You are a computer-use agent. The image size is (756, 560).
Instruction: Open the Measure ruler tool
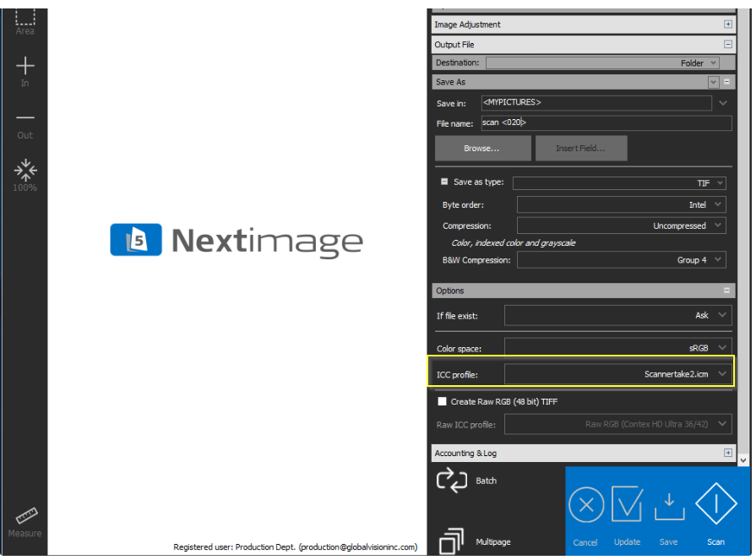click(24, 517)
